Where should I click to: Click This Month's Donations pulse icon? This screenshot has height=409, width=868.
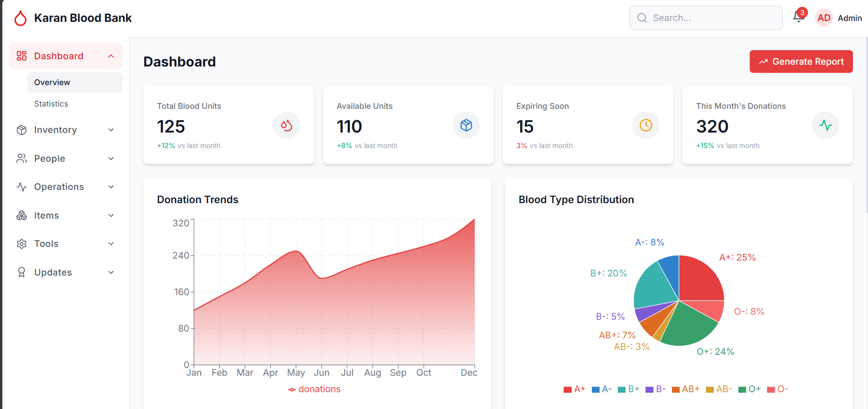click(825, 125)
